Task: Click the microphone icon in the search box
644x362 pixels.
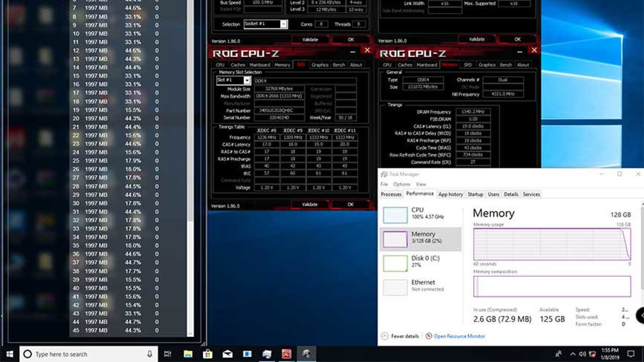Action: (149, 354)
